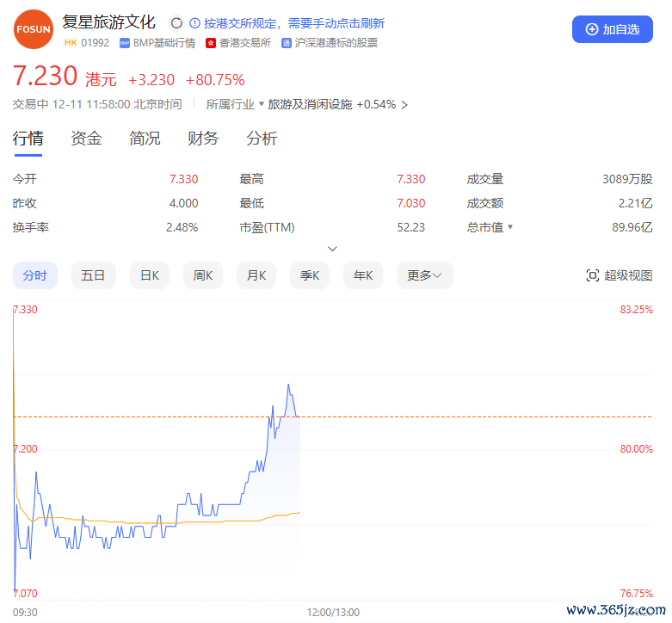Click the 香港交易所 flag icon

[211, 43]
